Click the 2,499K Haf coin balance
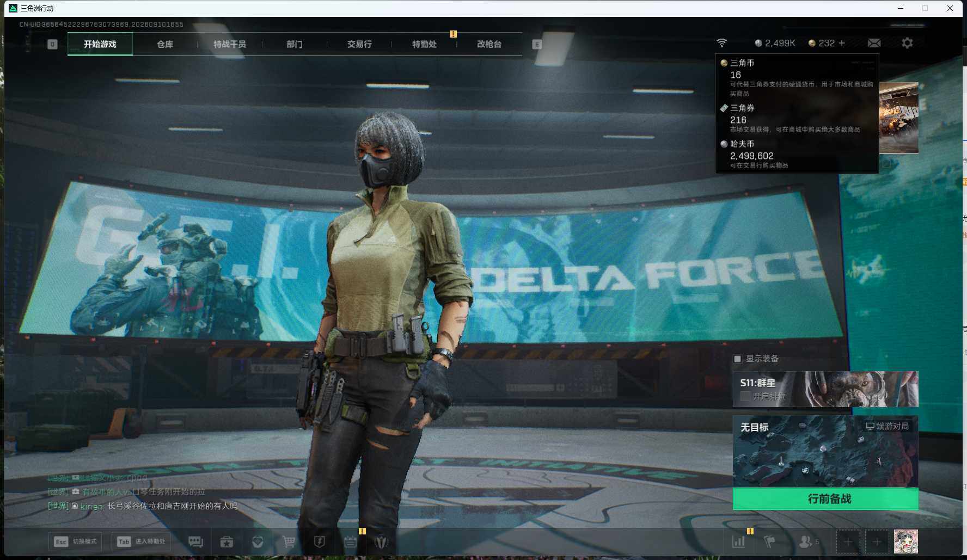The height and width of the screenshot is (560, 967). pyautogui.click(x=775, y=43)
